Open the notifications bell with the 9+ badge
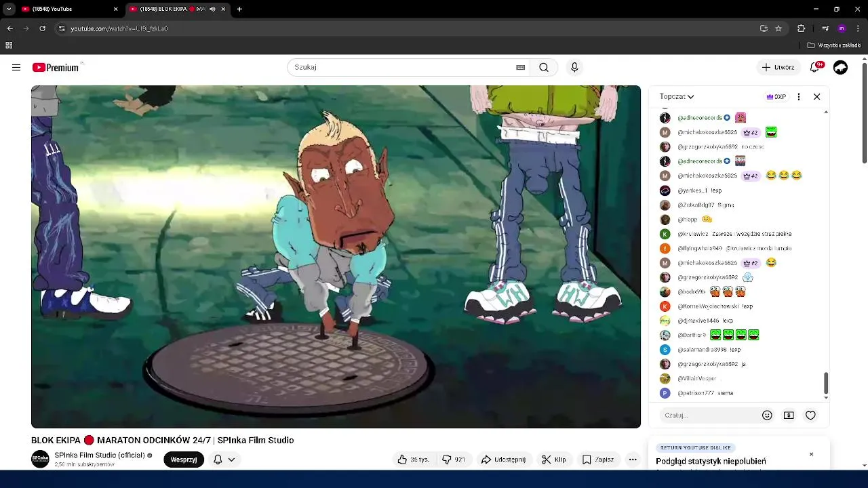 coord(816,67)
